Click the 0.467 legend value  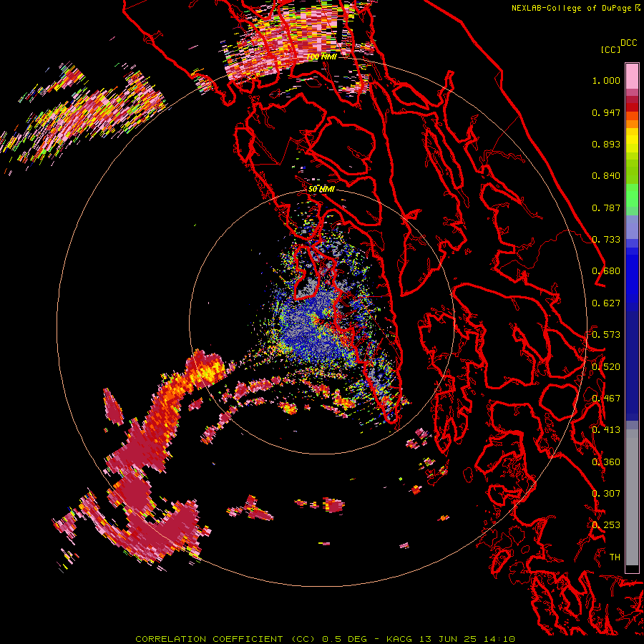click(606, 399)
